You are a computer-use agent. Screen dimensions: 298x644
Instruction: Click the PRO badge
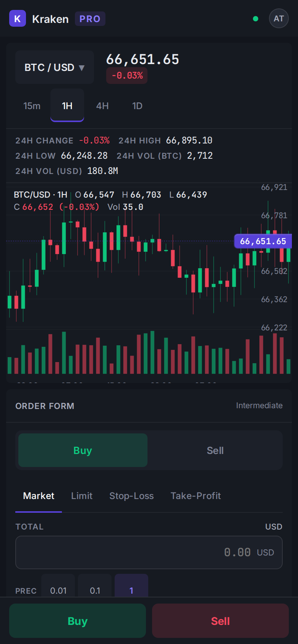90,19
